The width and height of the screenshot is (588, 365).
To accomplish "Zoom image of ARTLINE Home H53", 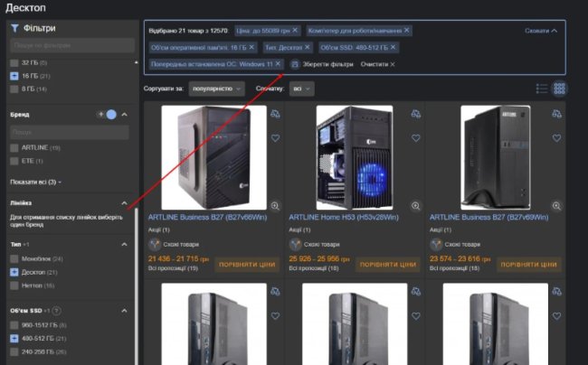I will point(416,205).
